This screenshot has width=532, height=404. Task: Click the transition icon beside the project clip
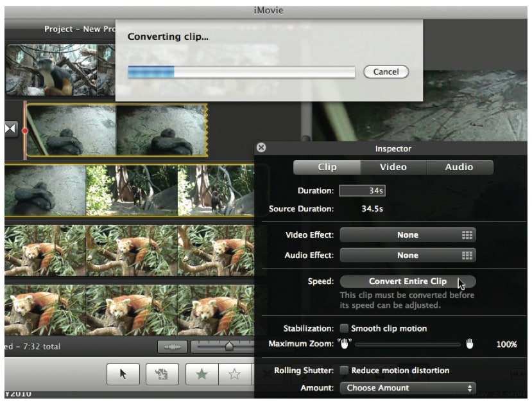11,128
